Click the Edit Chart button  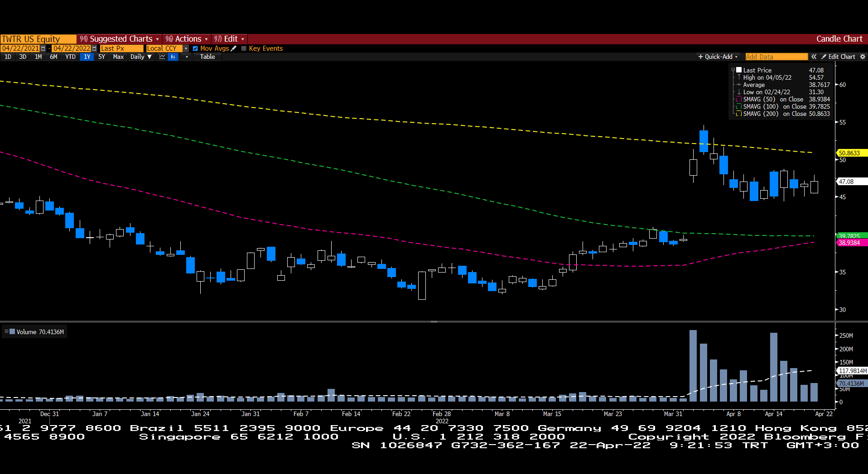[838, 57]
